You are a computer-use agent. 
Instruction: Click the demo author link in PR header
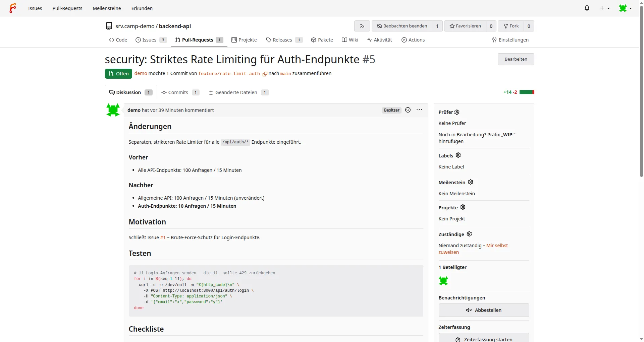[x=141, y=73]
